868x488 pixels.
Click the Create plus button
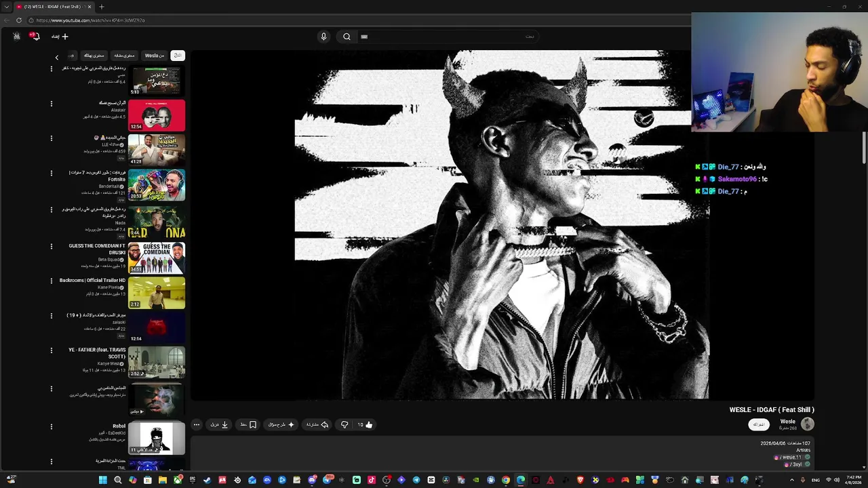(60, 37)
